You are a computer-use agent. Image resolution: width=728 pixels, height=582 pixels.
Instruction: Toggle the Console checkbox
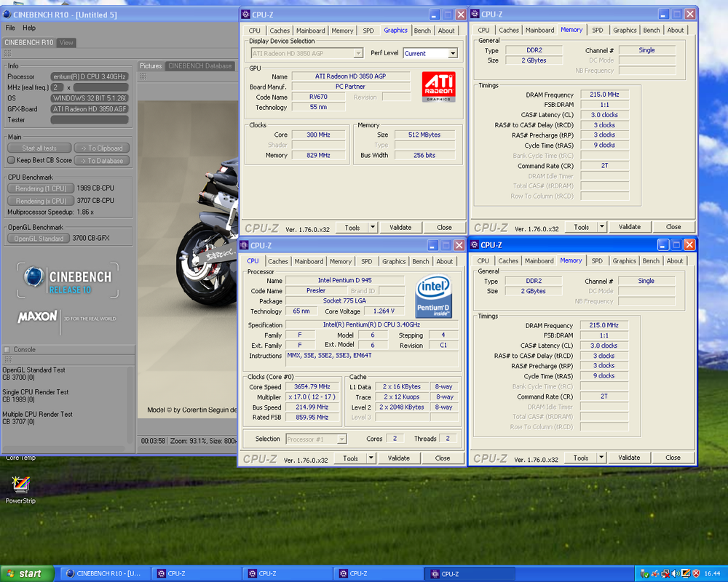7,349
